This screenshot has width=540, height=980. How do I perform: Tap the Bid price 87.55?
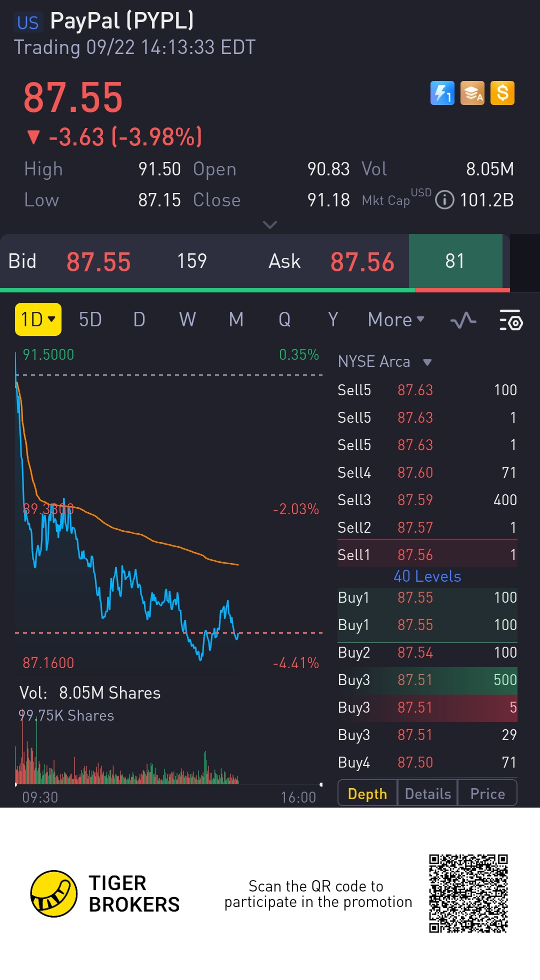[98, 262]
